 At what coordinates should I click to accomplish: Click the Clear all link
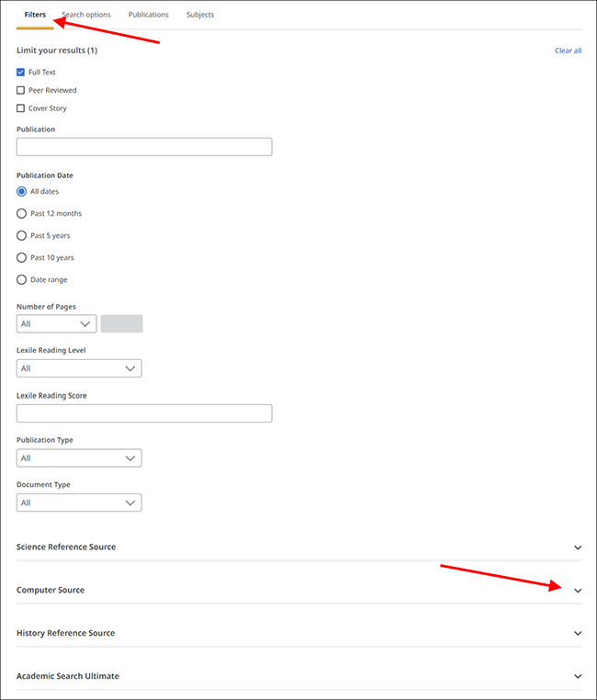point(568,51)
